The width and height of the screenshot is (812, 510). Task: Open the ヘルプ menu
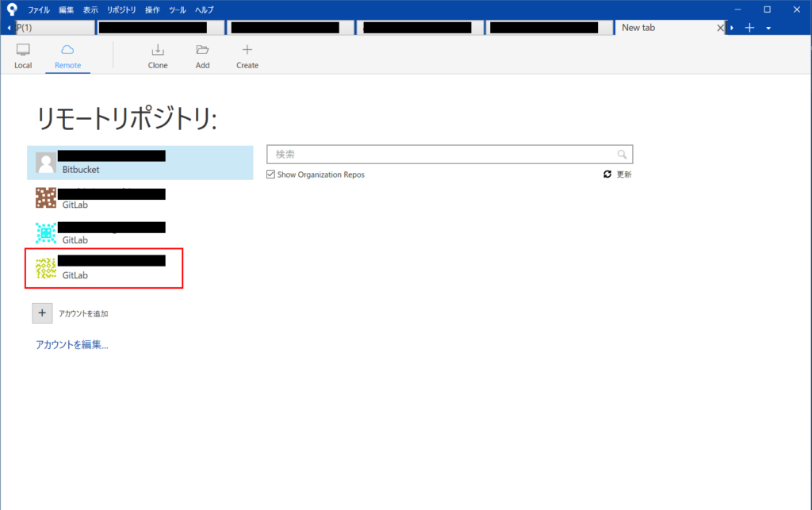tap(204, 10)
